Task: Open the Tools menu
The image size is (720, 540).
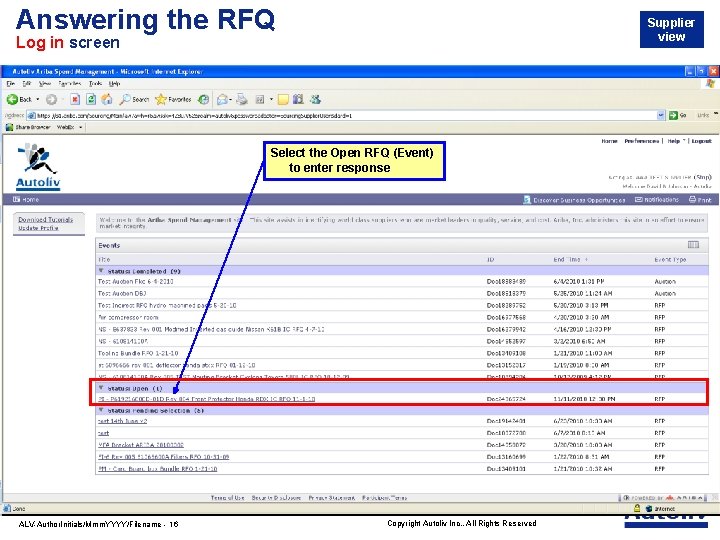Action: point(96,84)
